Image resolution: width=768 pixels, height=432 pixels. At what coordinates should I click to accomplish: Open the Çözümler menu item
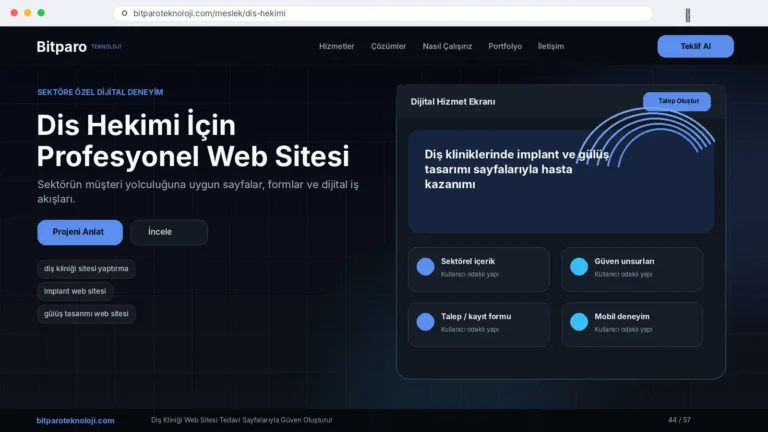(388, 46)
